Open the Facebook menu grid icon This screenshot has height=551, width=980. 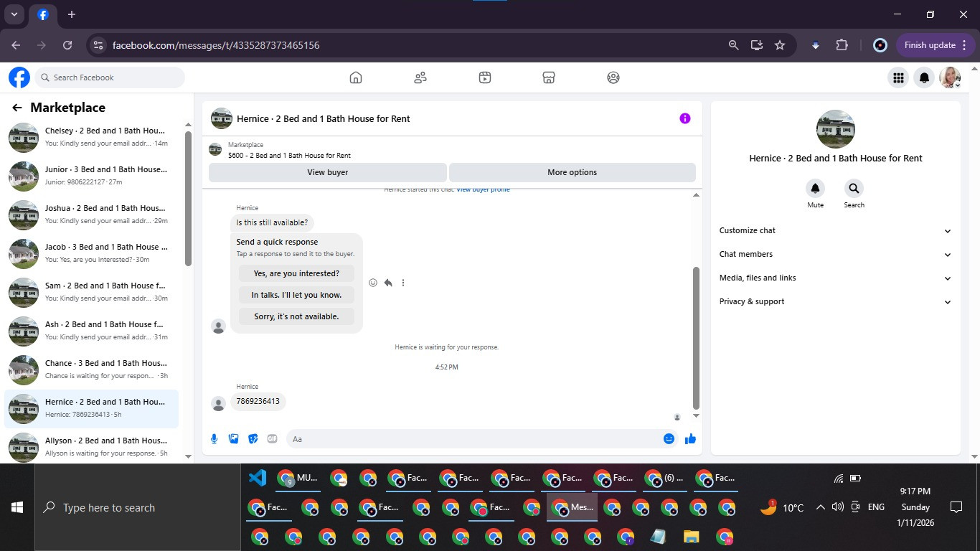[898, 77]
